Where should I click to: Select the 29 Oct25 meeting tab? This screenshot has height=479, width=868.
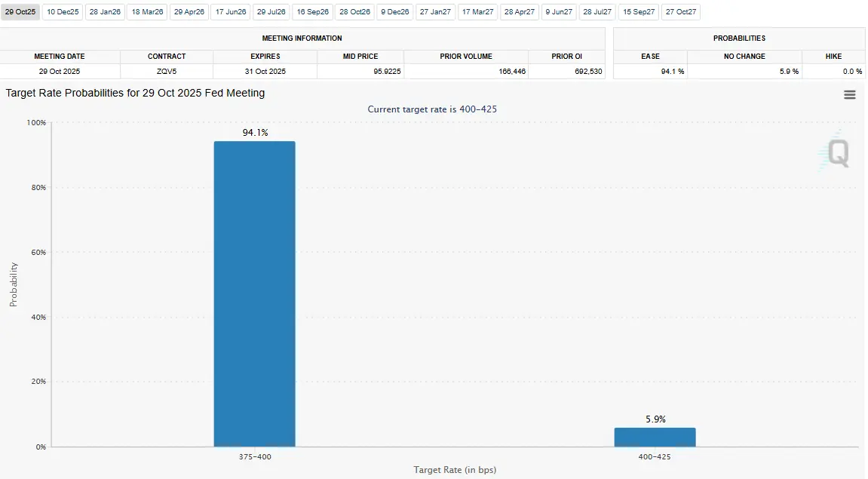tap(20, 11)
